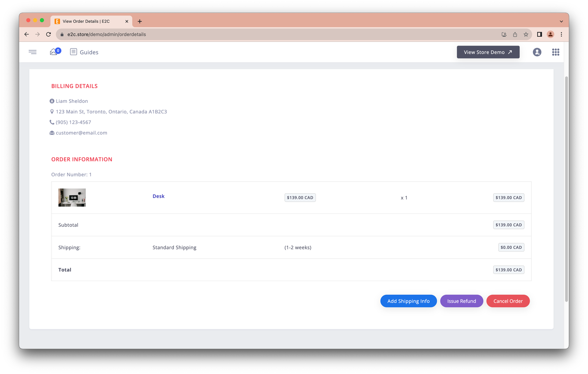
Task: Click the View Store Demo button
Action: (488, 52)
